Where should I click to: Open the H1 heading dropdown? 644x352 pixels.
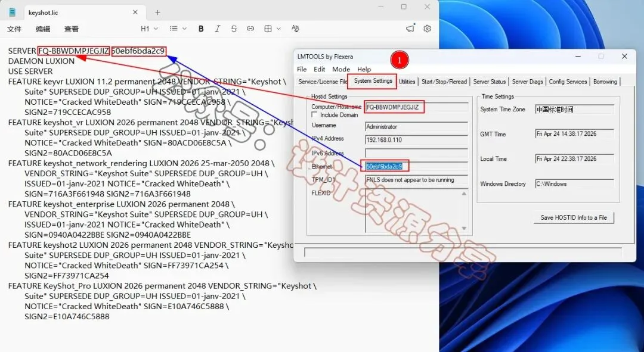(x=149, y=29)
